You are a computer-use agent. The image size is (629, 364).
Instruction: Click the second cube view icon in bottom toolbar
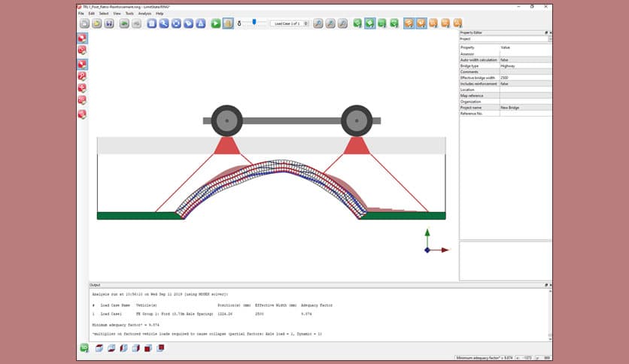[111, 348]
